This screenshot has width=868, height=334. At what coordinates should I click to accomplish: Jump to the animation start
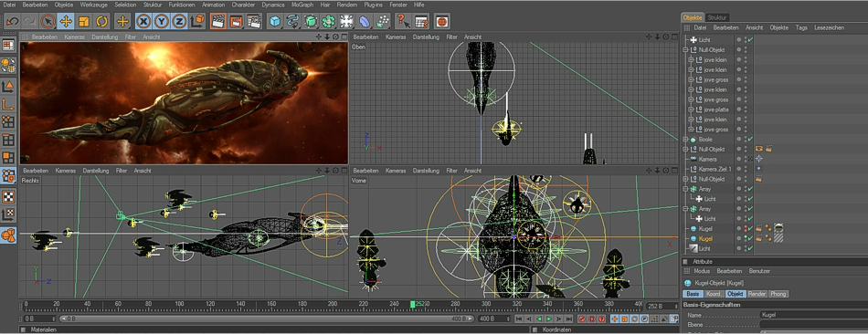pyautogui.click(x=519, y=319)
